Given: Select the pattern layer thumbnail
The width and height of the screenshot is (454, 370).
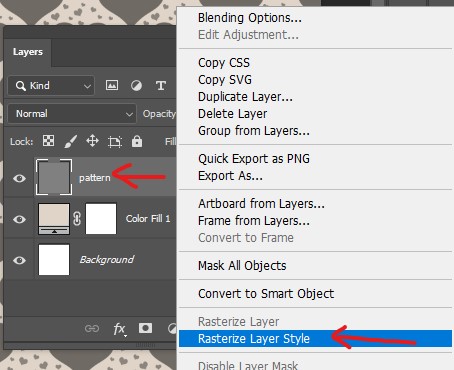Looking at the screenshot, I should tap(54, 177).
